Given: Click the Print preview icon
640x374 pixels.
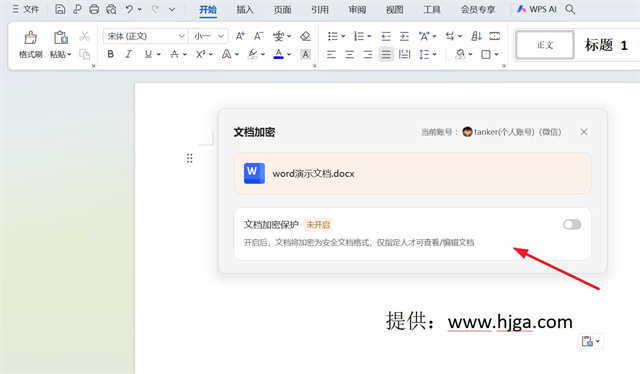Looking at the screenshot, I should (x=111, y=9).
